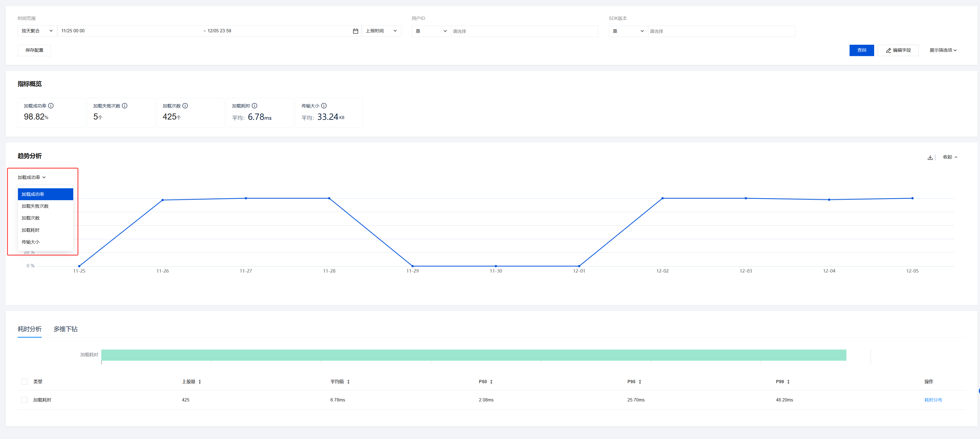980x439 pixels.
Task: Download the trend chart data
Action: [x=930, y=157]
